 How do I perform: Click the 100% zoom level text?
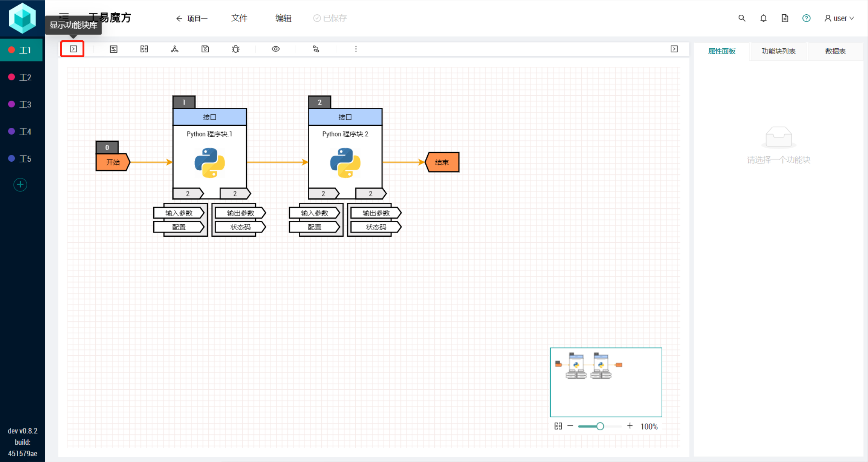coord(649,427)
